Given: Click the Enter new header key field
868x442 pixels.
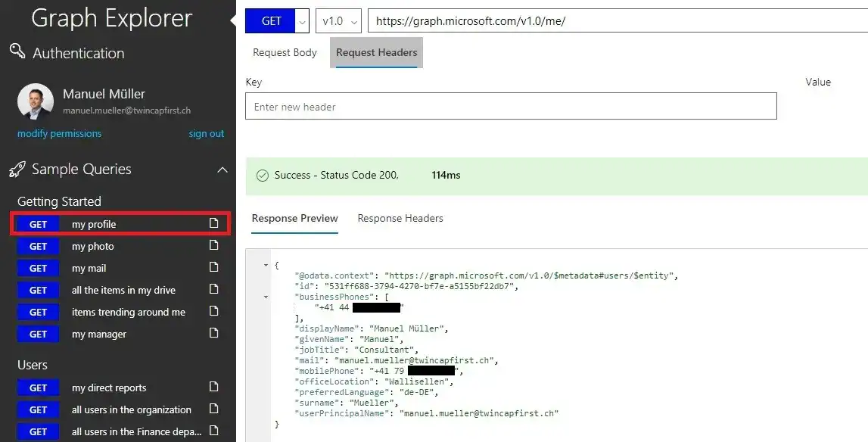Looking at the screenshot, I should pos(511,107).
